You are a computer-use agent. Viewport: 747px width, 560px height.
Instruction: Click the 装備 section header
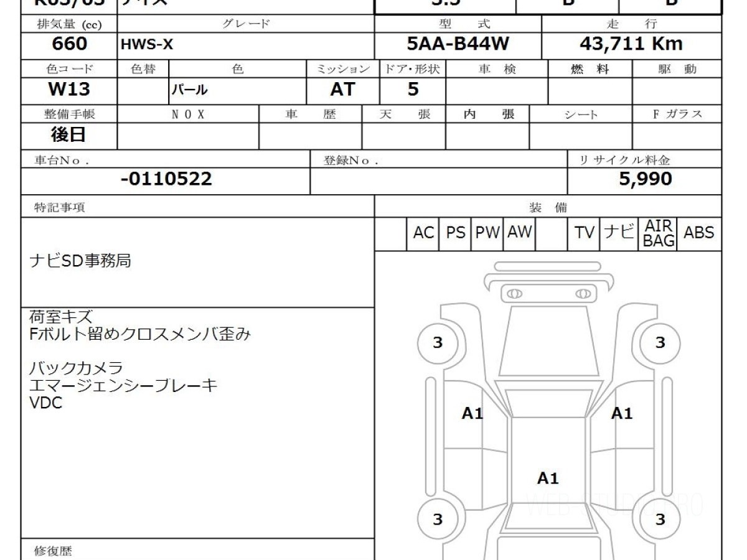point(548,208)
